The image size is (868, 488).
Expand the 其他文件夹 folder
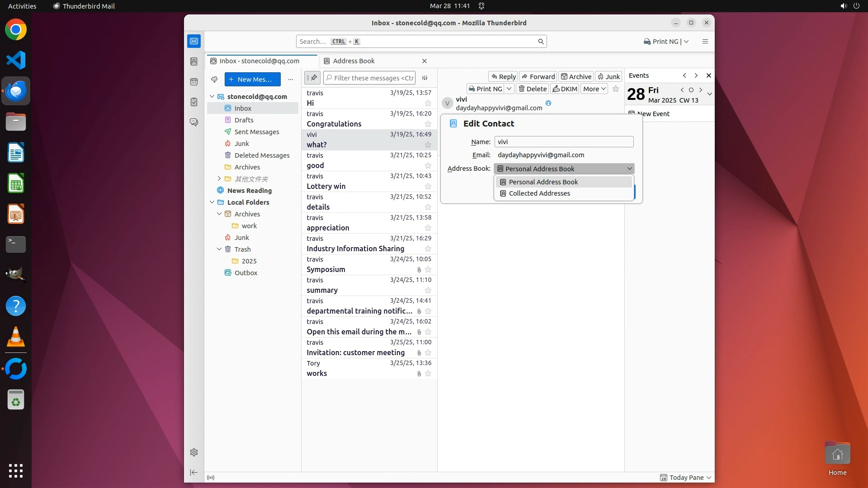click(219, 179)
